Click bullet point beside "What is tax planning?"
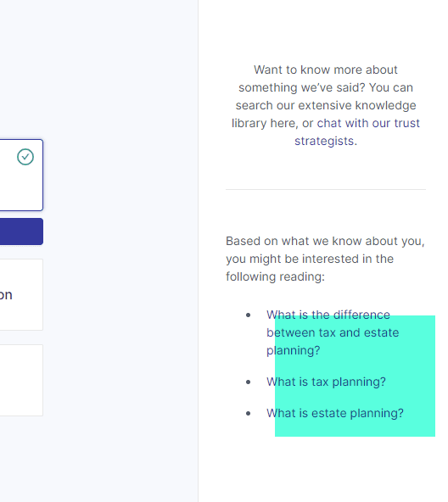448x502 pixels. click(248, 382)
